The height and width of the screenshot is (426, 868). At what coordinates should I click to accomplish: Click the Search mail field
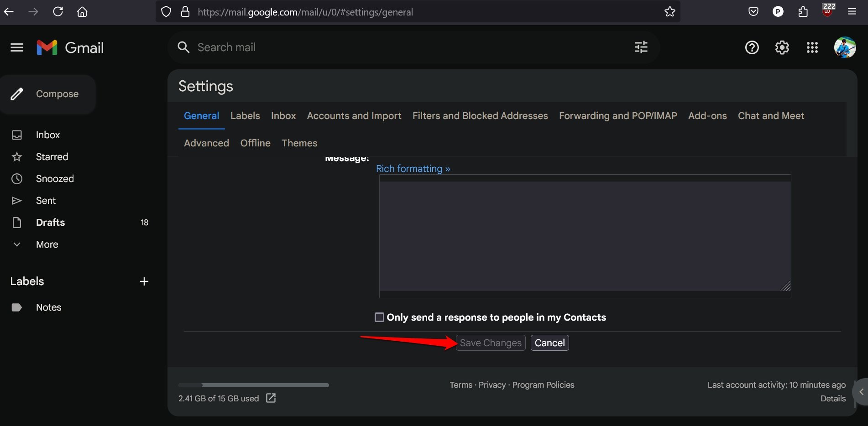(x=413, y=47)
